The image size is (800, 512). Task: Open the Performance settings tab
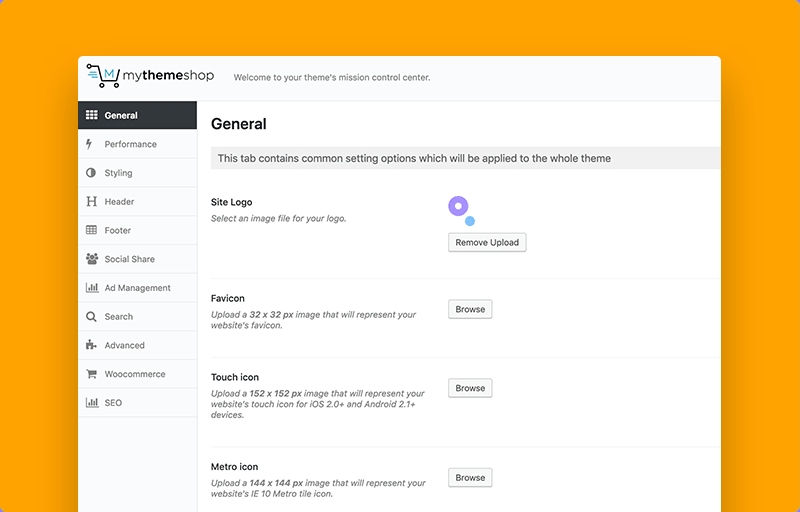point(137,144)
